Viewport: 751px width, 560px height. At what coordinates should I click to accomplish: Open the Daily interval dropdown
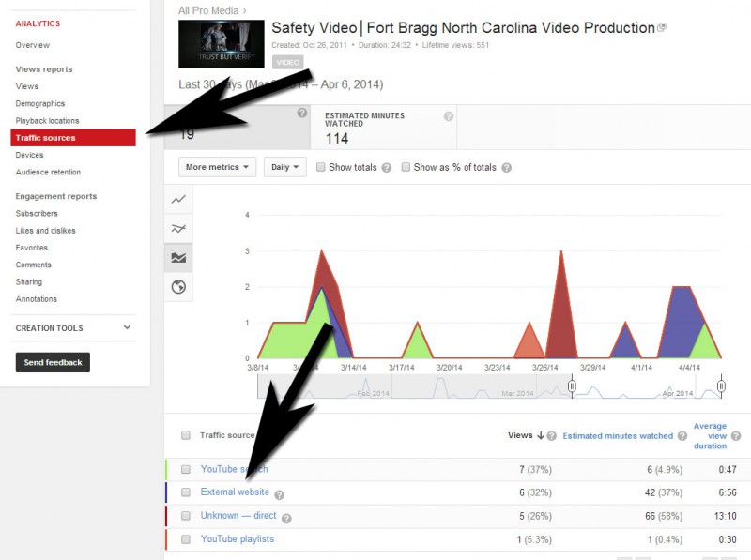pyautogui.click(x=285, y=167)
